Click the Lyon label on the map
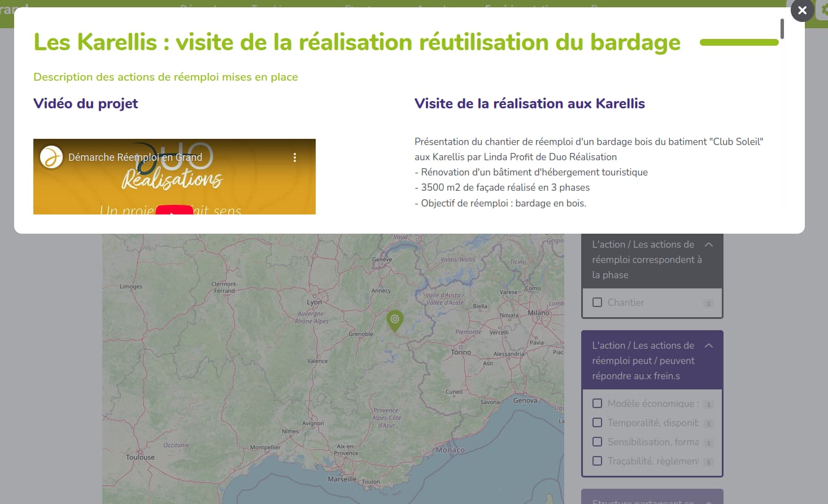This screenshot has width=828, height=504. (x=314, y=302)
